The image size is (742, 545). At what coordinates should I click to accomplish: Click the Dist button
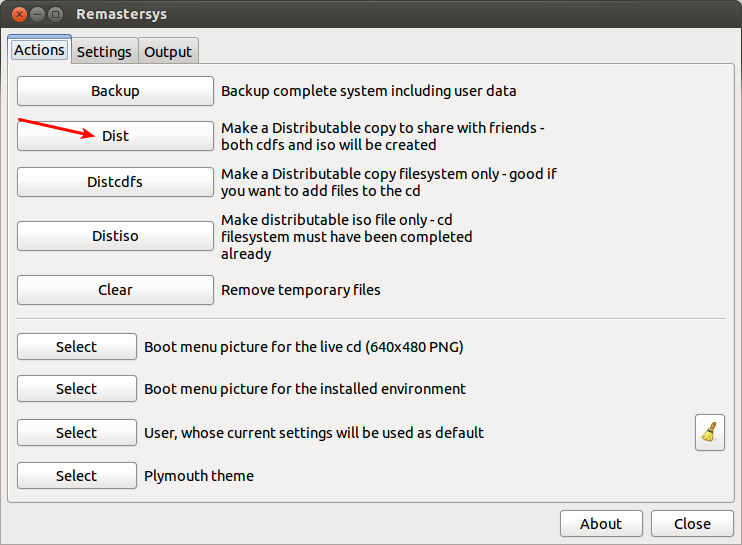[x=115, y=136]
